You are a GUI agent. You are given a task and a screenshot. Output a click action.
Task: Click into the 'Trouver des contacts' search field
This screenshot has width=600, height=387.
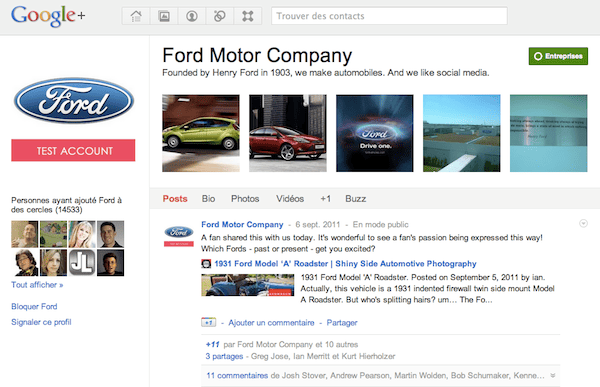[x=389, y=16]
